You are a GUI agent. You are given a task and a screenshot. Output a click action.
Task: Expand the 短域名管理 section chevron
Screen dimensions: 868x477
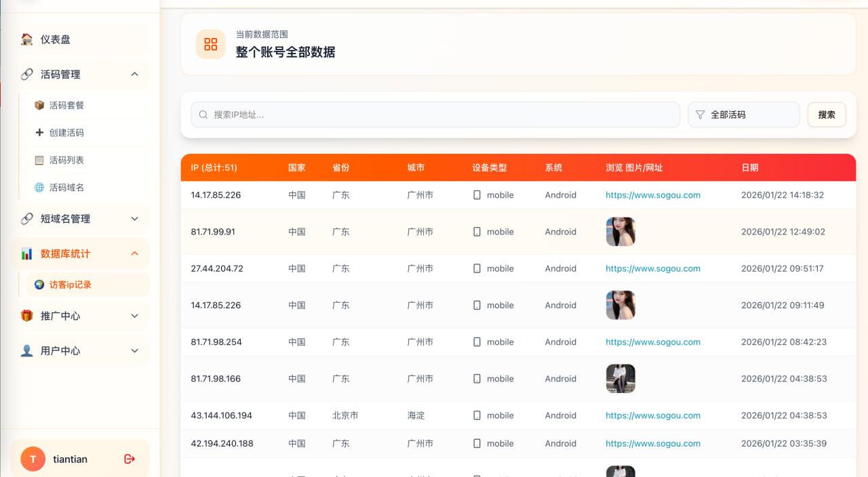coord(134,218)
